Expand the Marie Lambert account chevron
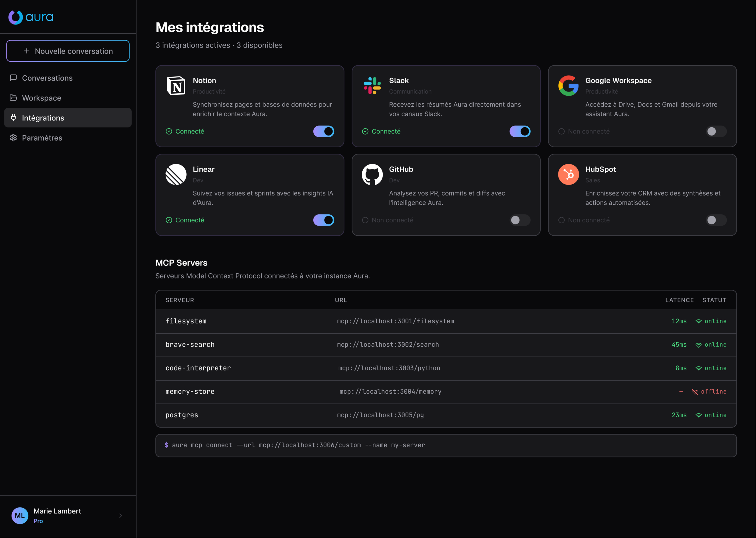756x538 pixels. 120,516
